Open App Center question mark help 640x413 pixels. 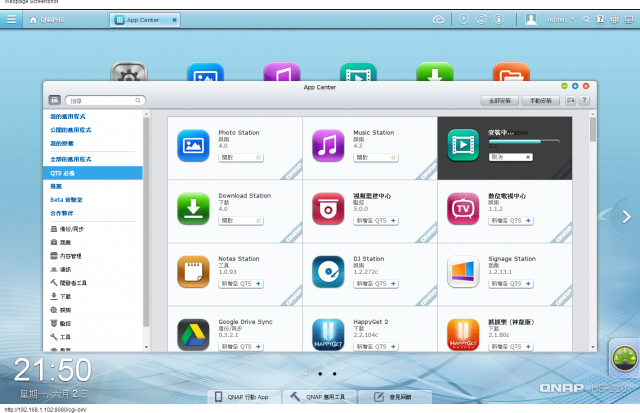(x=584, y=100)
